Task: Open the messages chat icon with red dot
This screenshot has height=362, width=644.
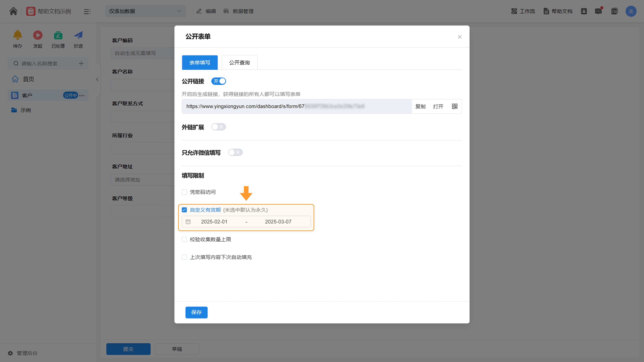Action: point(599,11)
